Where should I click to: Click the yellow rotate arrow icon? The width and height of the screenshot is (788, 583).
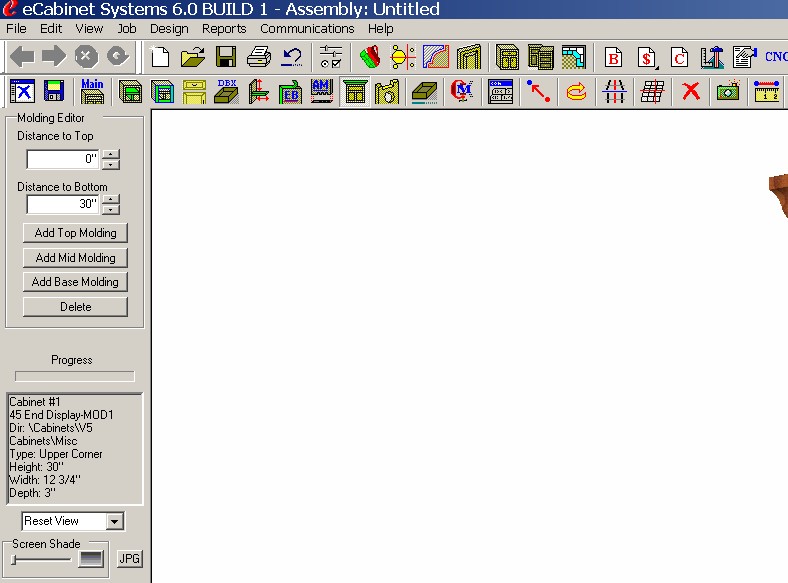pyautogui.click(x=576, y=91)
